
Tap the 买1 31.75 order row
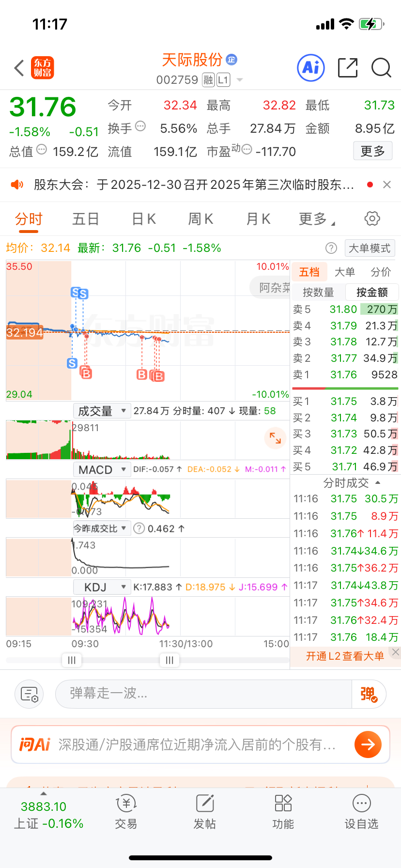[x=345, y=402]
